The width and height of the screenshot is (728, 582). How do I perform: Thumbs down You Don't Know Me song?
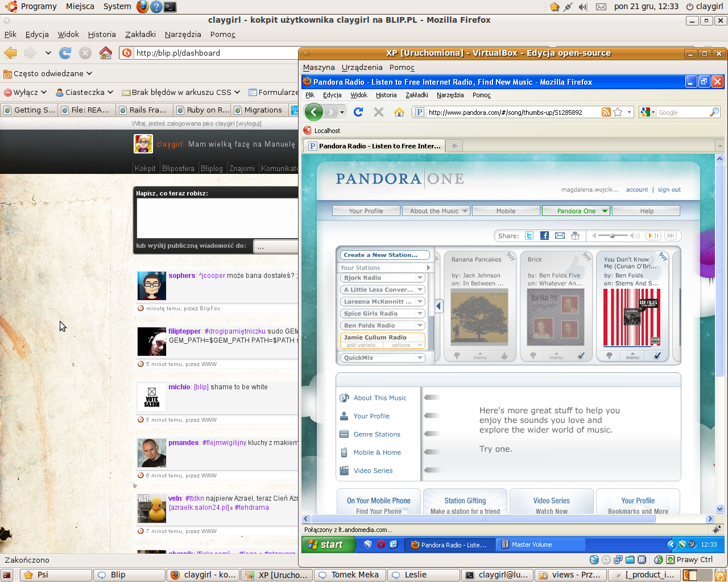609,356
